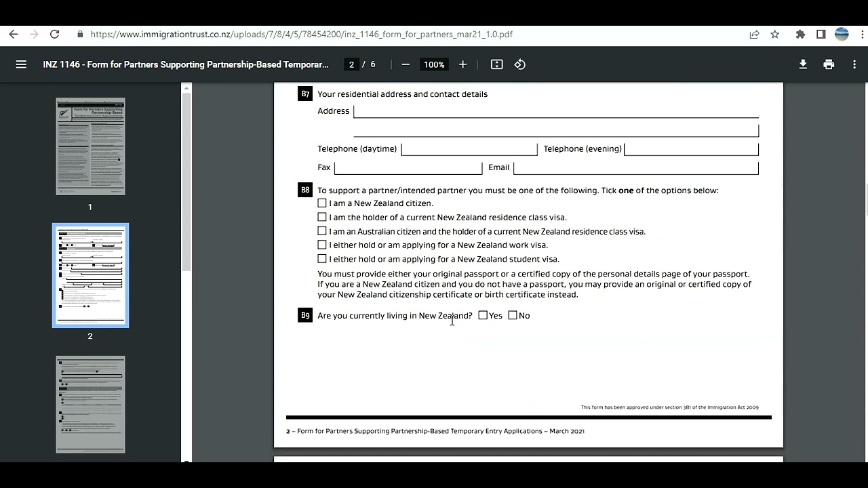Open the profile avatar menu
Viewport: 868px width, 488px height.
(x=842, y=35)
